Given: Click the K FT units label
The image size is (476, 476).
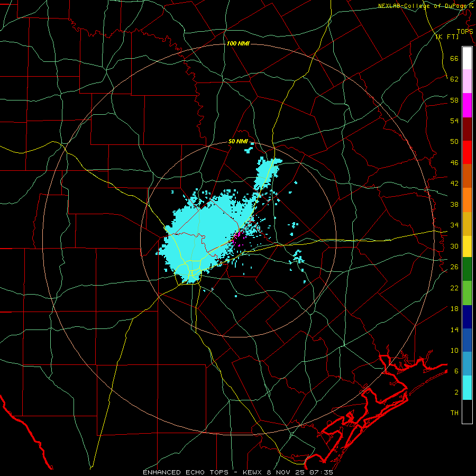Looking at the screenshot, I should 447,36.
